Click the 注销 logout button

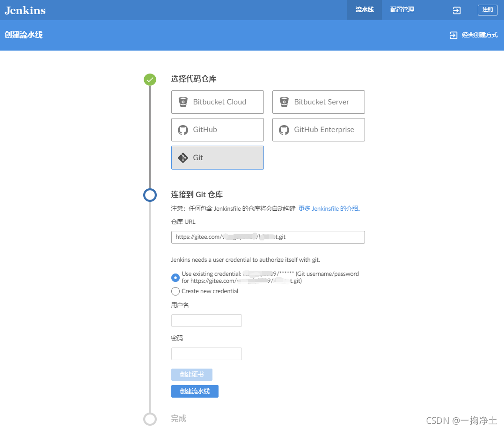[x=487, y=10]
